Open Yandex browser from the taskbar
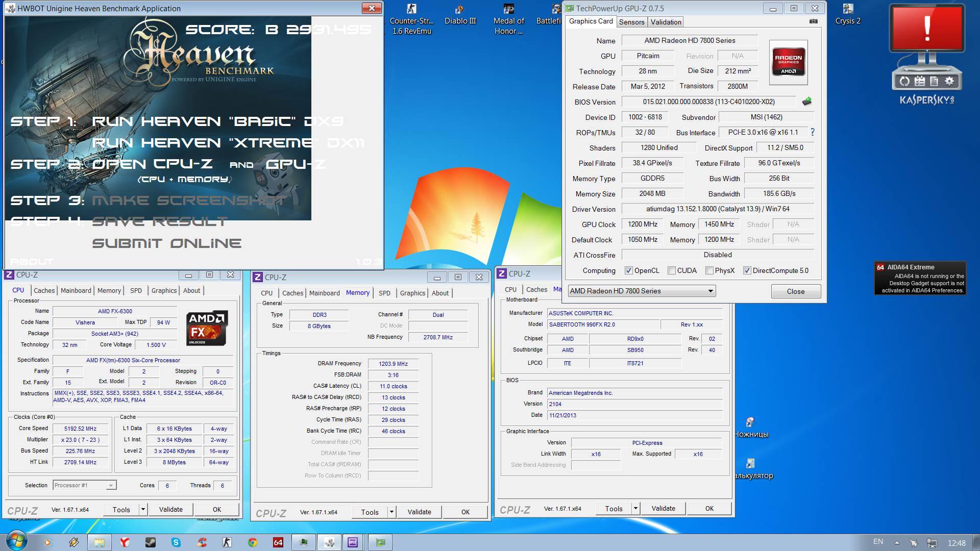This screenshot has width=980, height=551. pyautogui.click(x=125, y=542)
